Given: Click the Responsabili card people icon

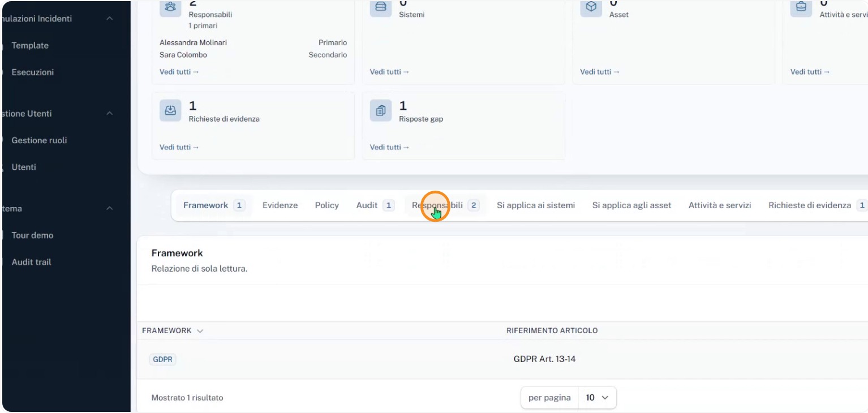Looking at the screenshot, I should click(x=170, y=7).
